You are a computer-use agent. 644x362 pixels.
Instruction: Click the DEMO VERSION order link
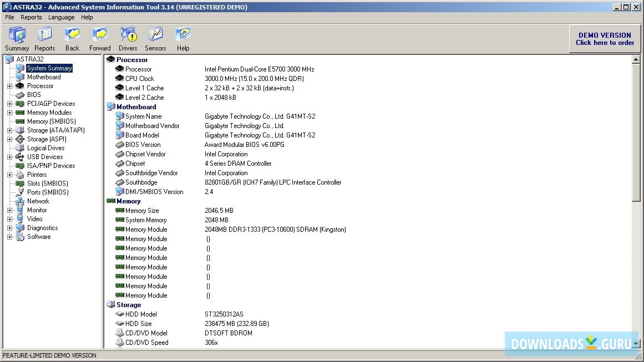tap(604, 39)
